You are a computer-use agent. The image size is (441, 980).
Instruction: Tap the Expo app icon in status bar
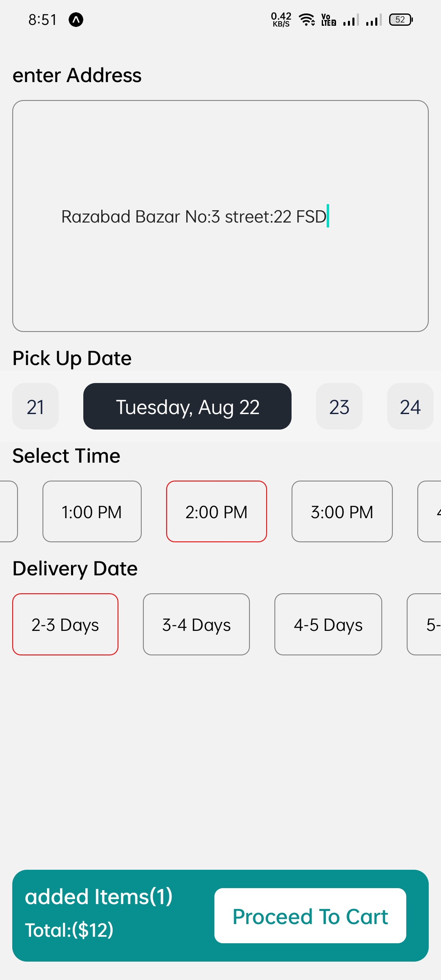[x=76, y=20]
